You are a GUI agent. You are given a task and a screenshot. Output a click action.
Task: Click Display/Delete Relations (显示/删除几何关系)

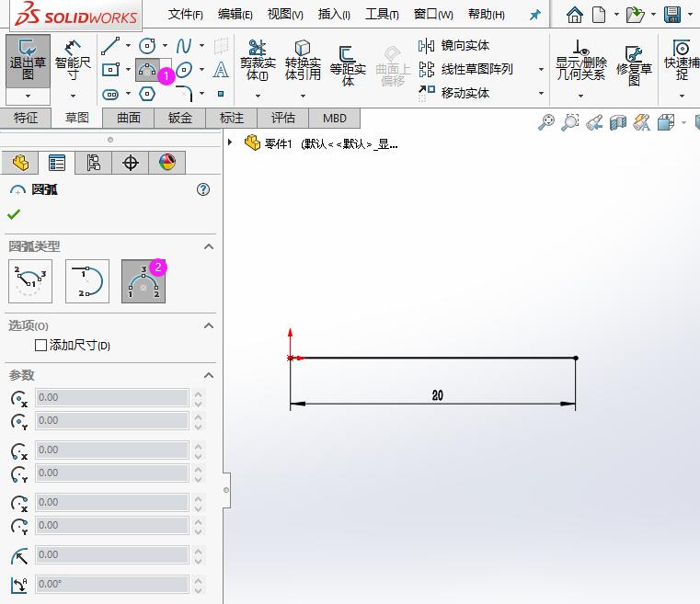(580, 61)
